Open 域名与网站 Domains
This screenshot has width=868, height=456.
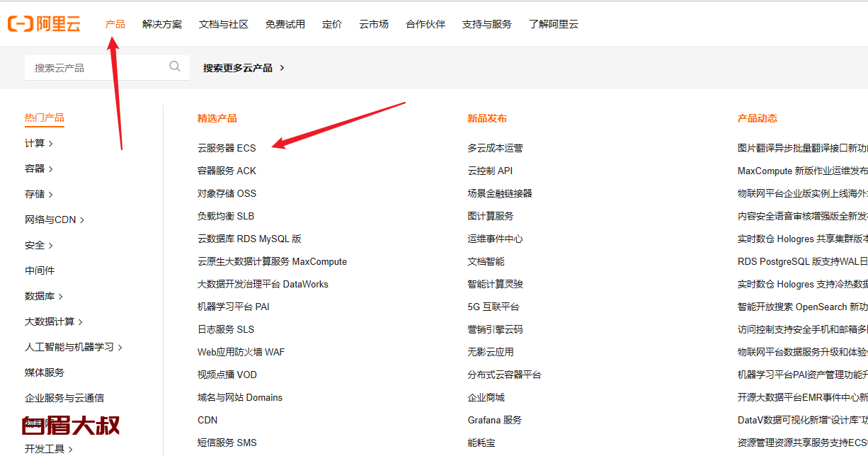(240, 397)
